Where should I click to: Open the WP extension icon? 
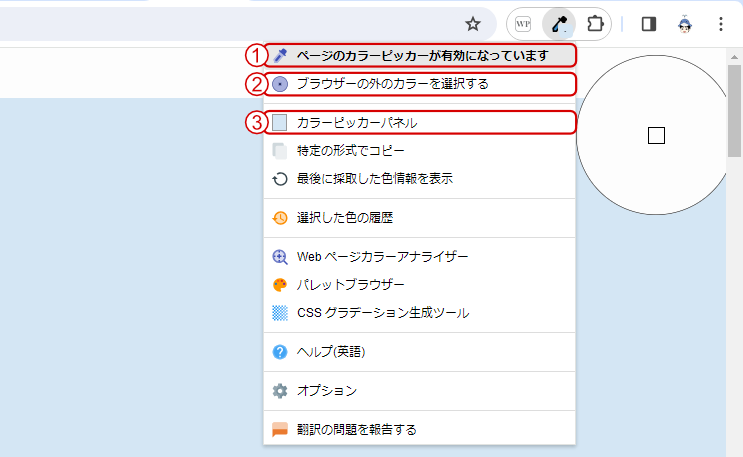coord(523,24)
